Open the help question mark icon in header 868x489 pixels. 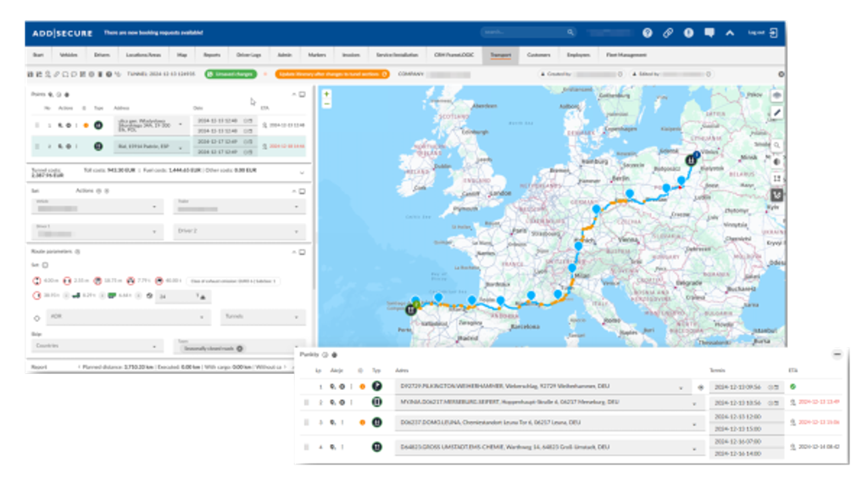point(647,33)
